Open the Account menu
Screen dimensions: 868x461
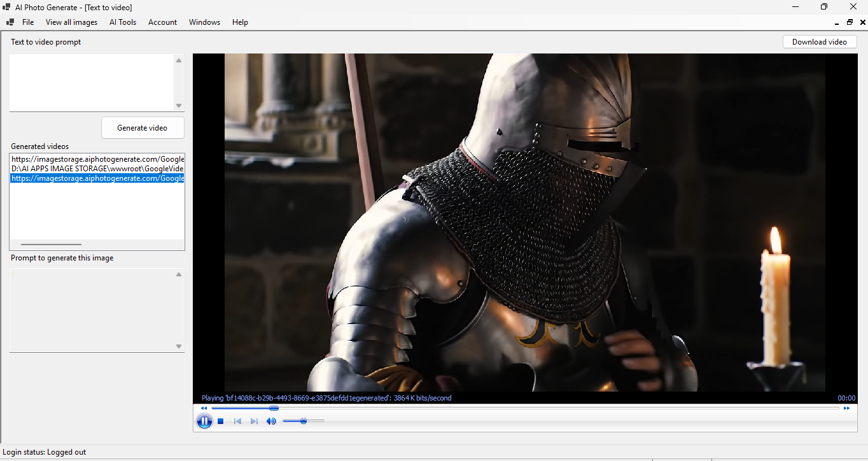(162, 22)
